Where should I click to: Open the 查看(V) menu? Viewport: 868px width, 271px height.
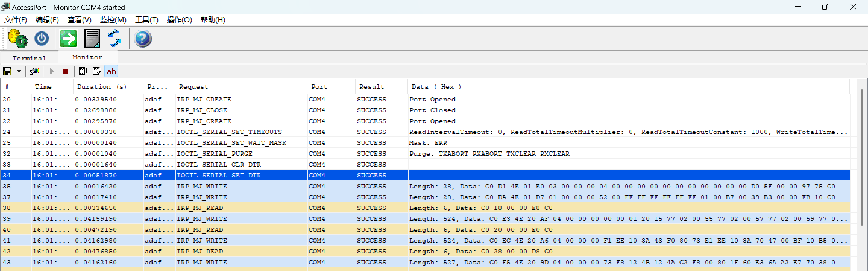coord(79,20)
